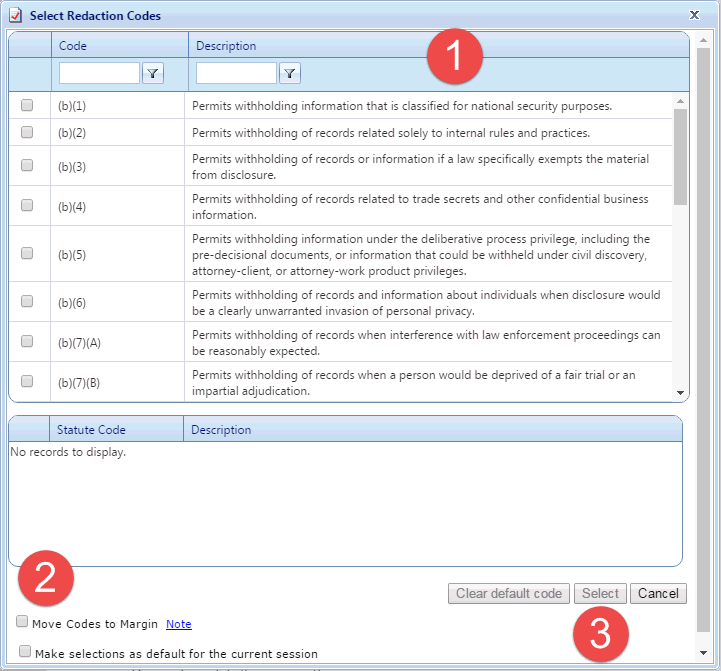Toggle Make selections as default for session
The height and width of the screenshot is (671, 721).
click(x=25, y=651)
